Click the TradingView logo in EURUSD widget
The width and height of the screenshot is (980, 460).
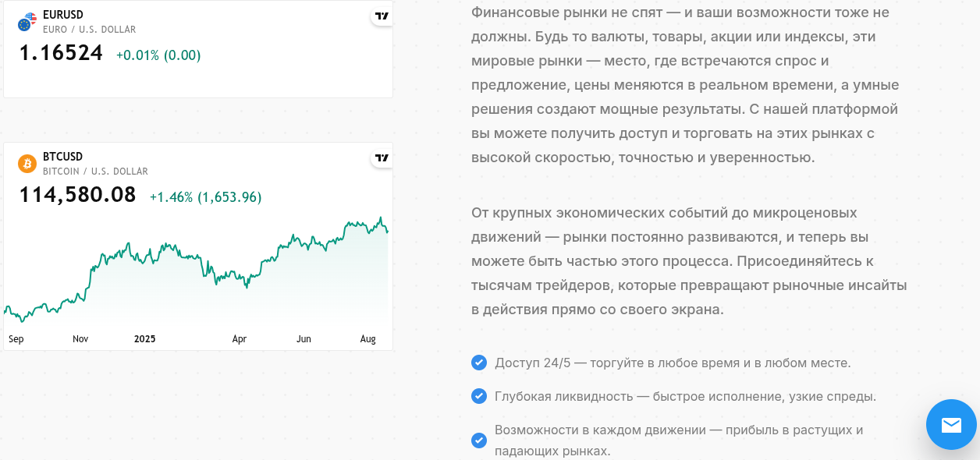pyautogui.click(x=382, y=16)
